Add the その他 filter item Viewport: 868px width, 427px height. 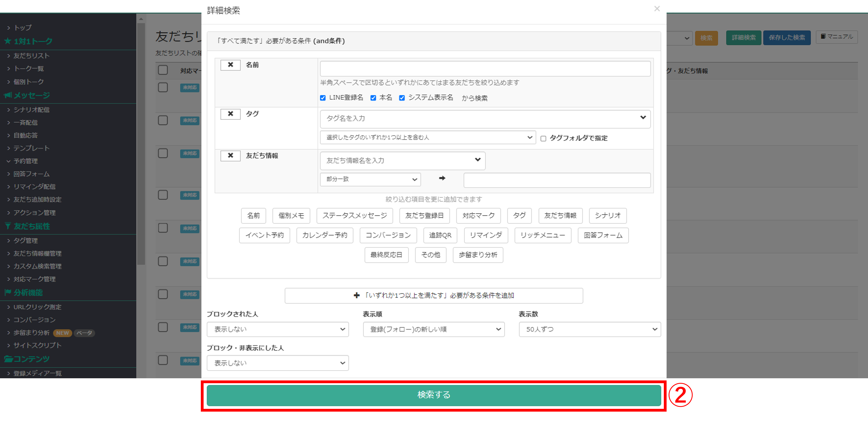(x=430, y=255)
